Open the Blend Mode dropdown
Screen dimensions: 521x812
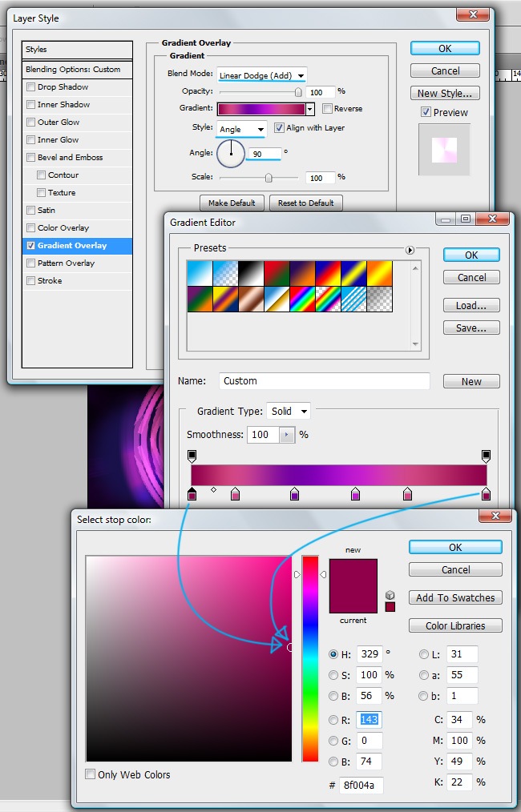pyautogui.click(x=262, y=75)
